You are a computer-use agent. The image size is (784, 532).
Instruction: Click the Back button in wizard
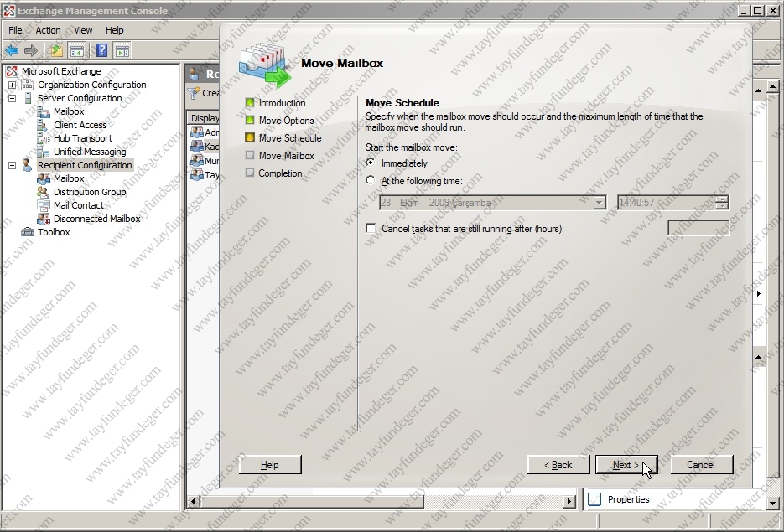pyautogui.click(x=558, y=465)
